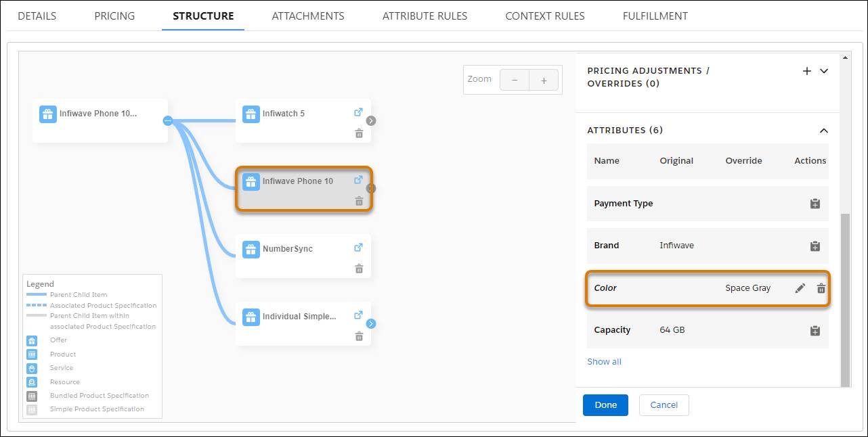Delete the Individual Simple node
The height and width of the screenshot is (437, 868).
pyautogui.click(x=359, y=336)
